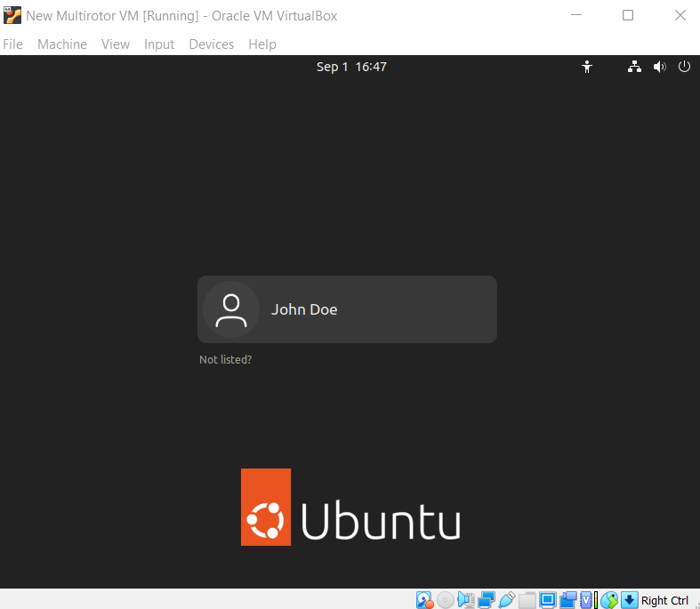Click the hard disk activity status icon
The image size is (700, 609).
[x=424, y=600]
